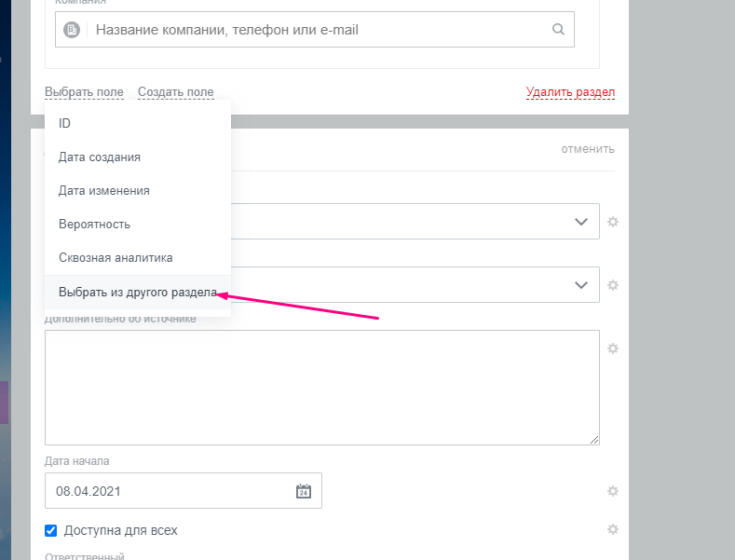
Task: Click gear icon beside the source textarea
Action: click(613, 348)
